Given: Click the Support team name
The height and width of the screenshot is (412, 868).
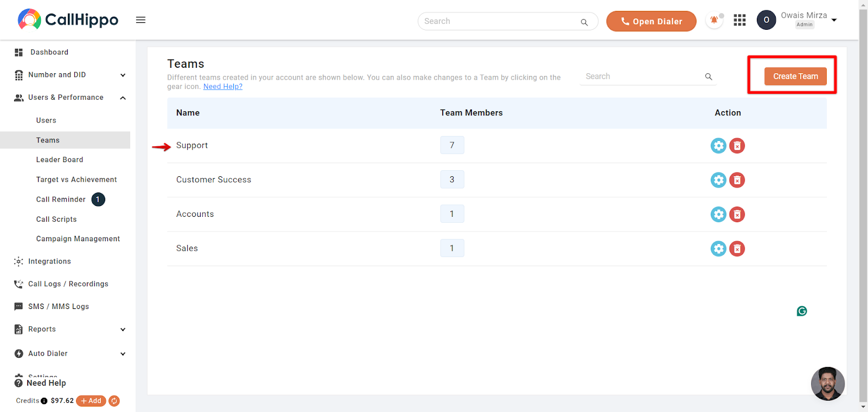Looking at the screenshot, I should (x=192, y=145).
